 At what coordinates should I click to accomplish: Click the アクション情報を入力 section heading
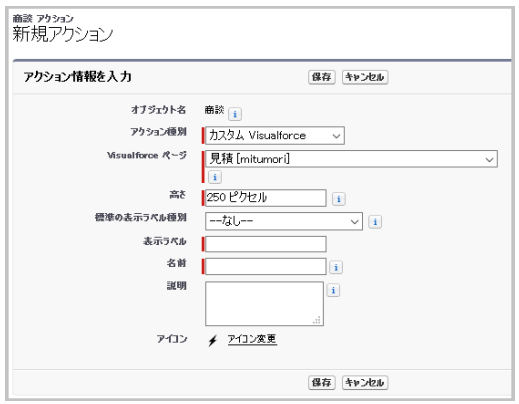[x=77, y=77]
